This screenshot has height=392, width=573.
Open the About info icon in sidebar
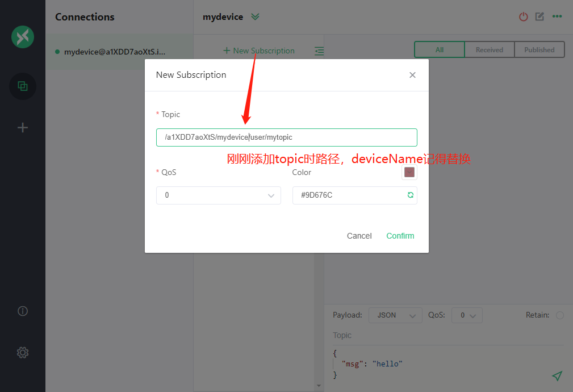[23, 311]
